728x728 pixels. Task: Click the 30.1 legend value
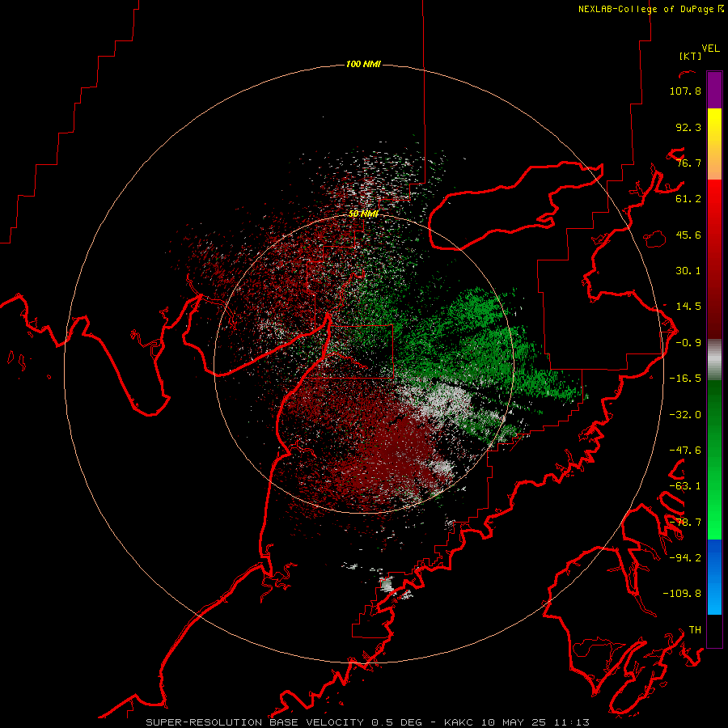[688, 271]
